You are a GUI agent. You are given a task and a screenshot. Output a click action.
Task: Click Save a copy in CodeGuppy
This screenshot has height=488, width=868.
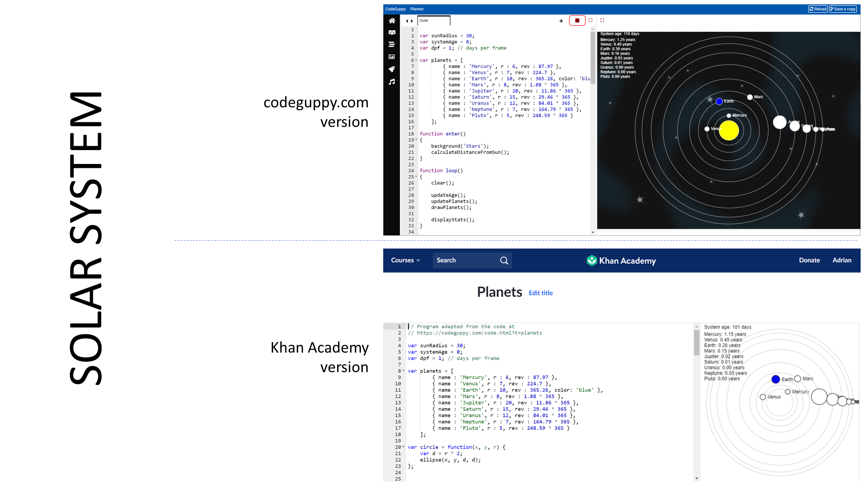843,9
